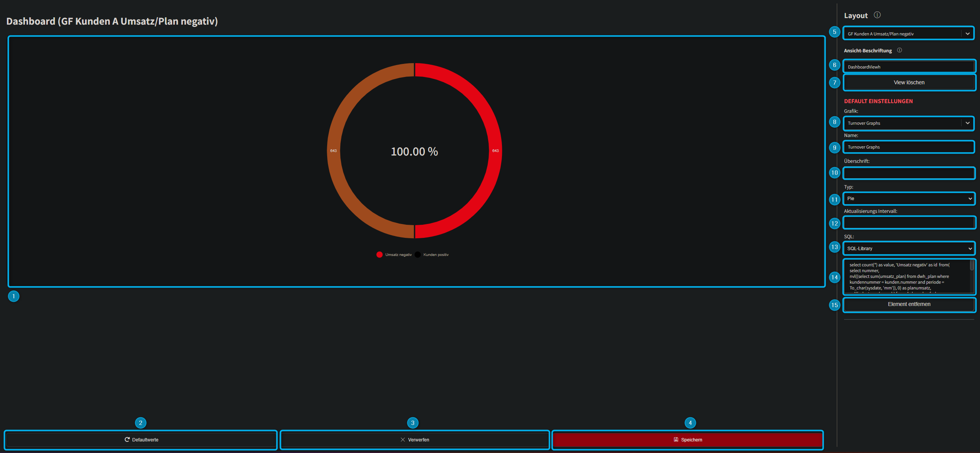Expand the Grafik dropdown Turnover Graphs
Image resolution: width=980 pixels, height=453 pixels.
(x=909, y=123)
